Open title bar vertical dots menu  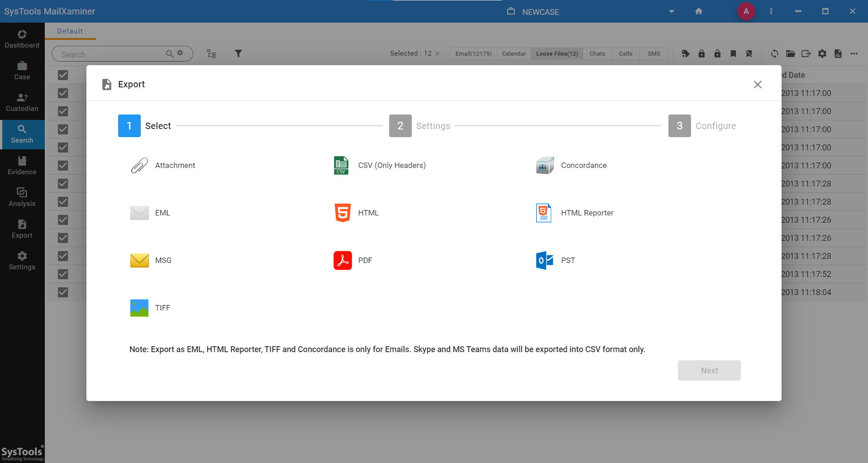click(771, 11)
